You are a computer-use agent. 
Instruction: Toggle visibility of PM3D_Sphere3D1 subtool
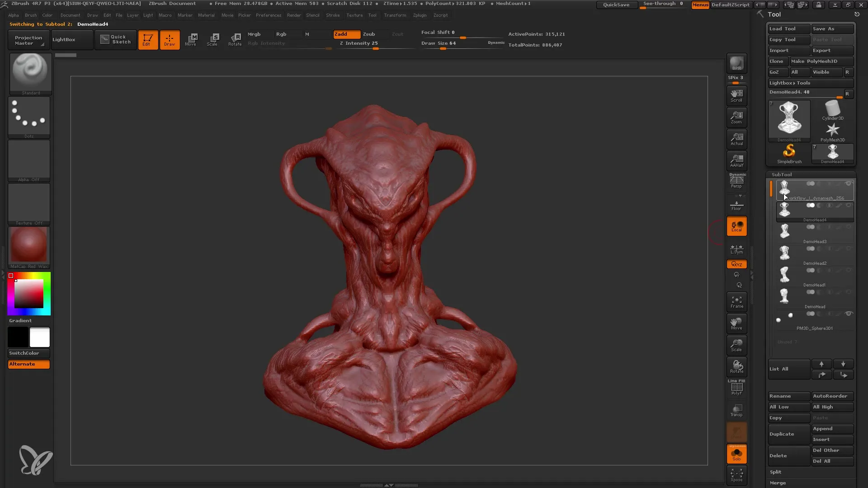[x=848, y=314]
